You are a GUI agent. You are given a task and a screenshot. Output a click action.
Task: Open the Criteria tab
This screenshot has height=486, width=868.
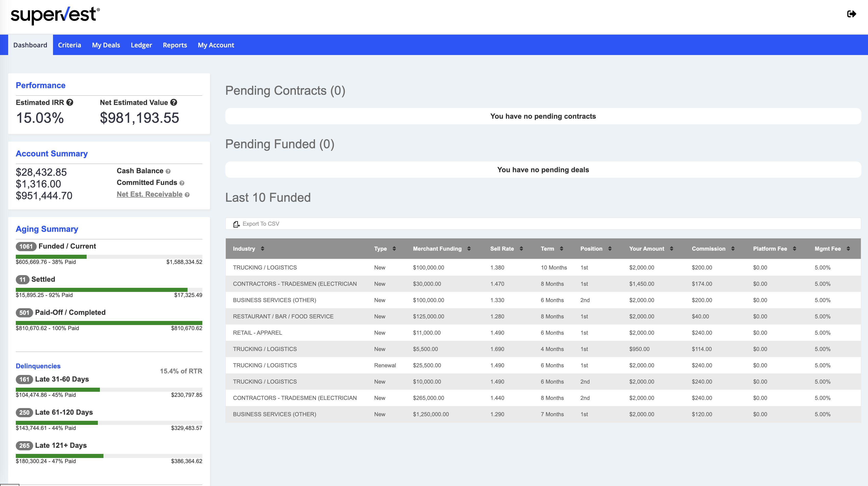69,45
